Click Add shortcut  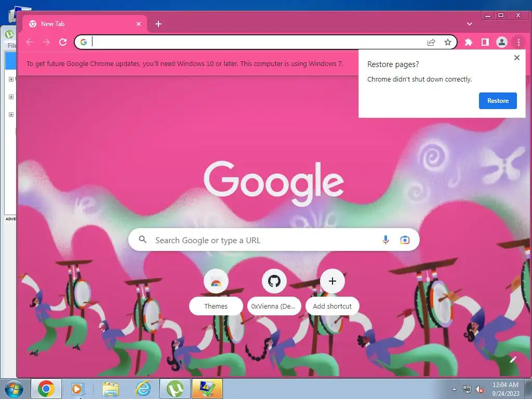[x=332, y=292]
